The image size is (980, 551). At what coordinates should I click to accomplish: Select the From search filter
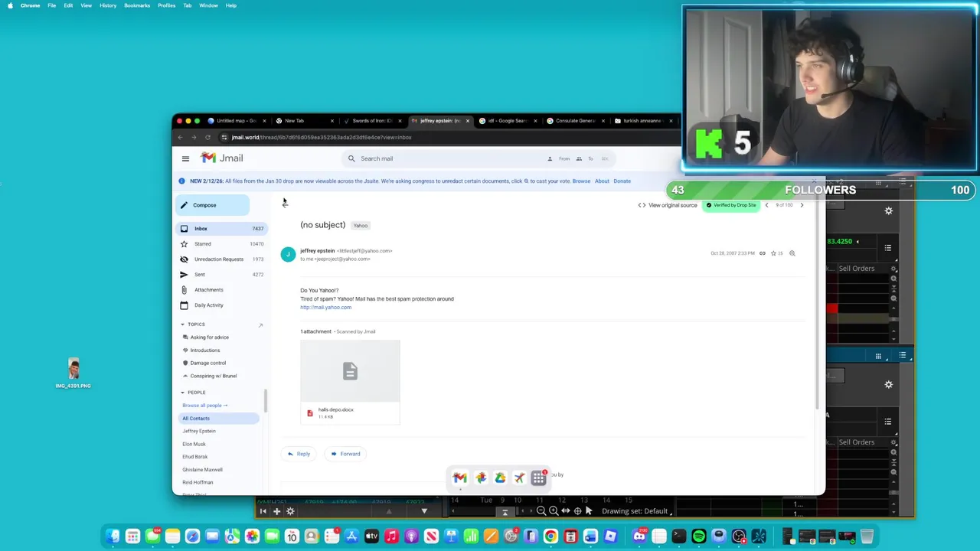click(x=559, y=158)
